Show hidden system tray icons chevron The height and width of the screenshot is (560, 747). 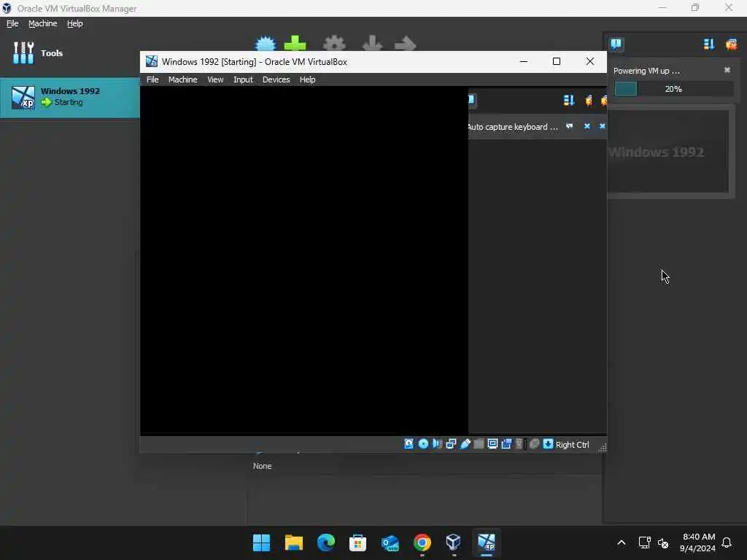(622, 542)
